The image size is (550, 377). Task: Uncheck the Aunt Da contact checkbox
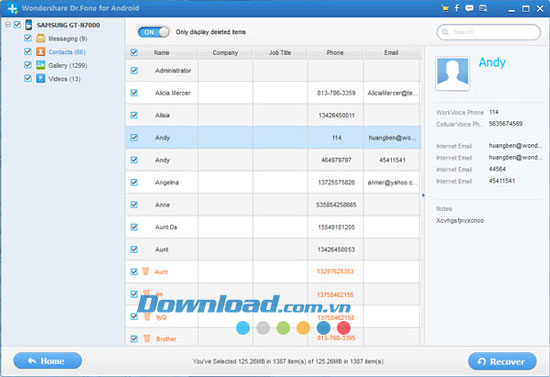[134, 227]
